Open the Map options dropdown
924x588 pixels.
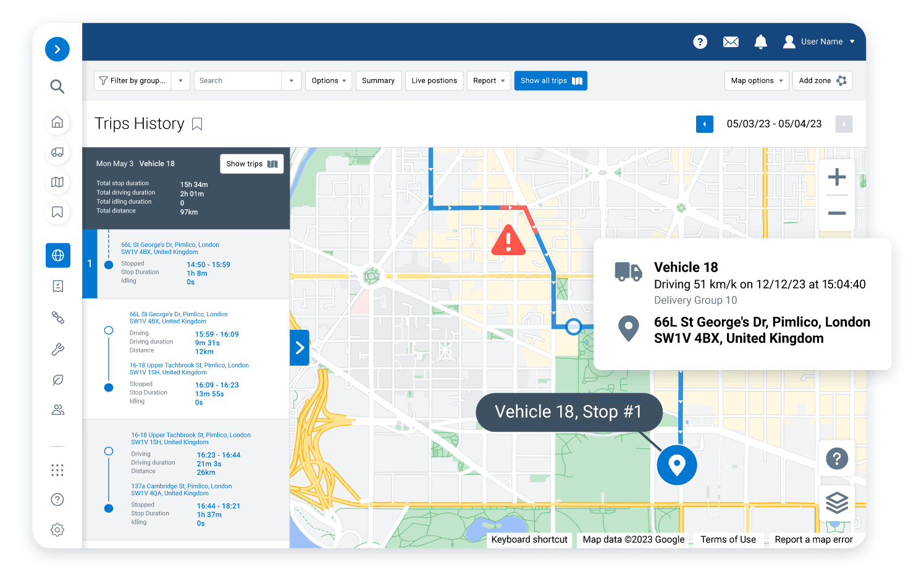(x=757, y=81)
